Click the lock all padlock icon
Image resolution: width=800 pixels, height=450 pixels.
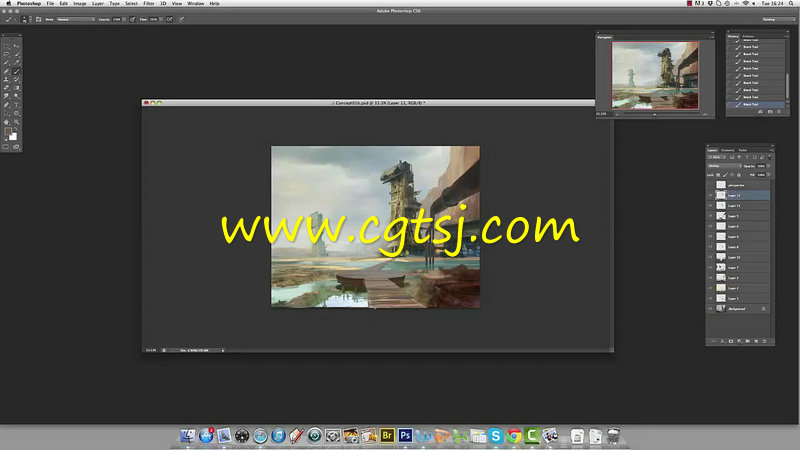pos(739,175)
